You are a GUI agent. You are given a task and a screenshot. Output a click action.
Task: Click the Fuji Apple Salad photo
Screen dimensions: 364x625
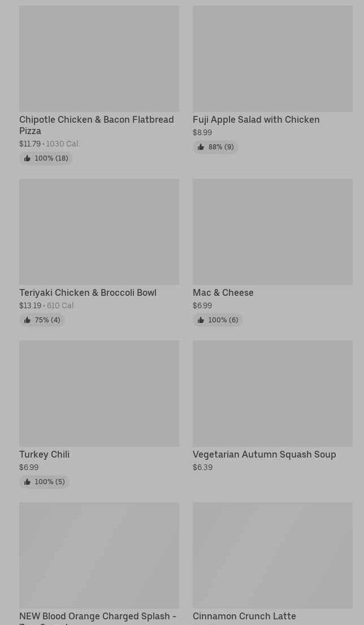click(x=272, y=59)
